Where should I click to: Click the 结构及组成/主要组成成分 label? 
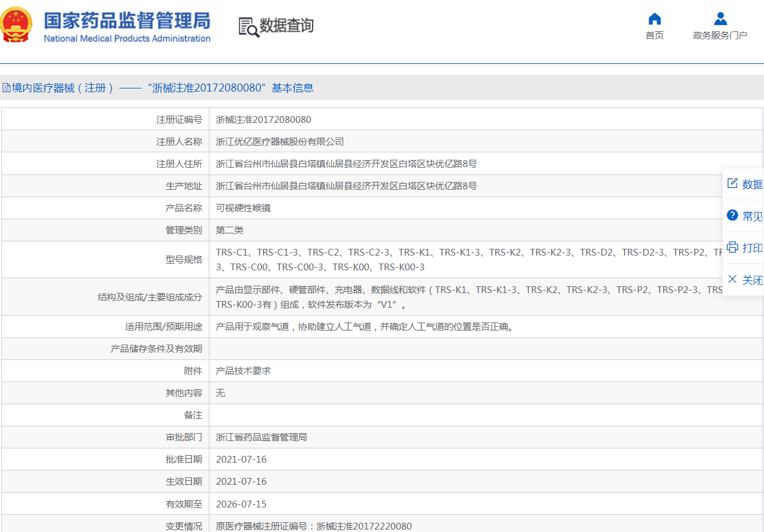[150, 297]
